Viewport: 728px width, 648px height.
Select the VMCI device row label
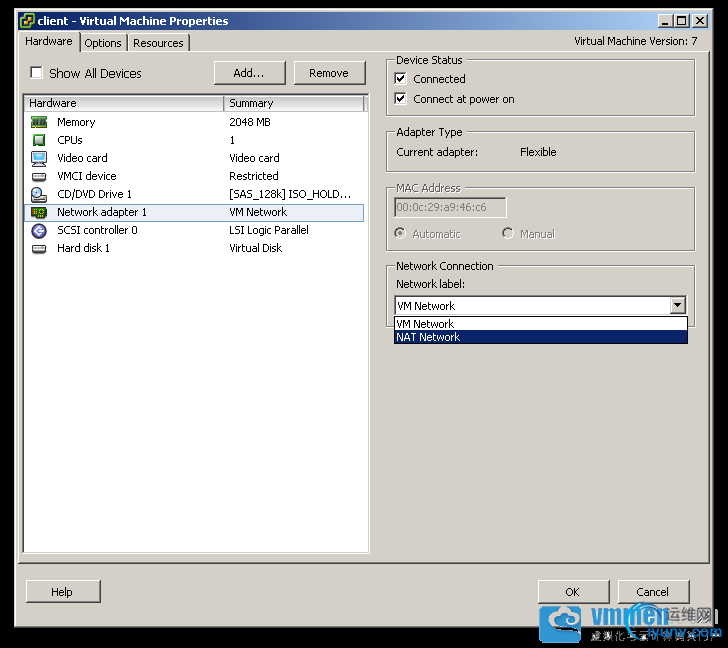point(87,176)
